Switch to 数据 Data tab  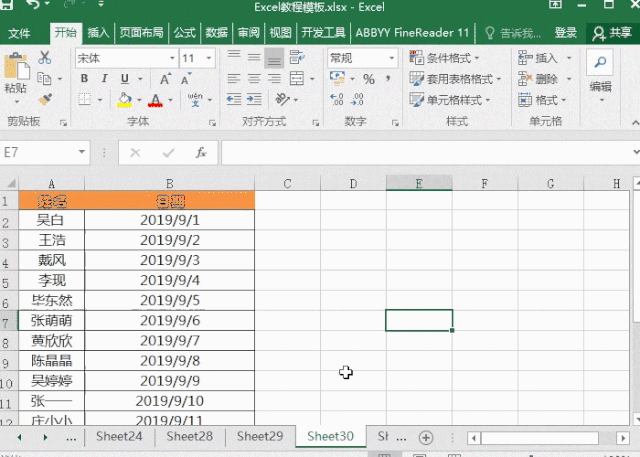tap(216, 33)
